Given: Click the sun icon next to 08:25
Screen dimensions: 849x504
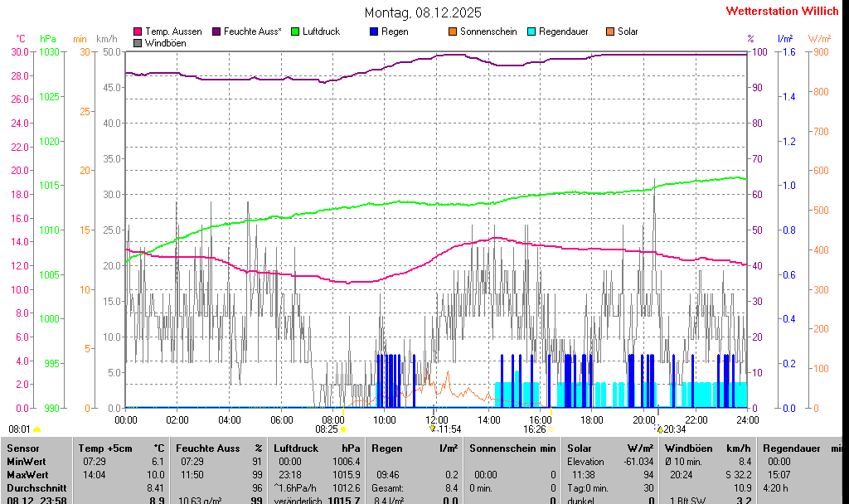Looking at the screenshot, I should pos(344,429).
